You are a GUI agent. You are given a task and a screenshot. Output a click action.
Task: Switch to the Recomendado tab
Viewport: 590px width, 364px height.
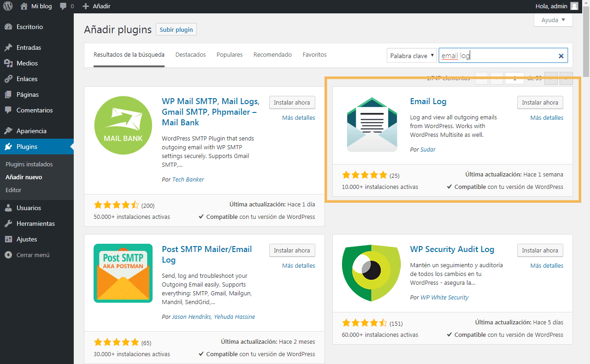click(x=272, y=54)
